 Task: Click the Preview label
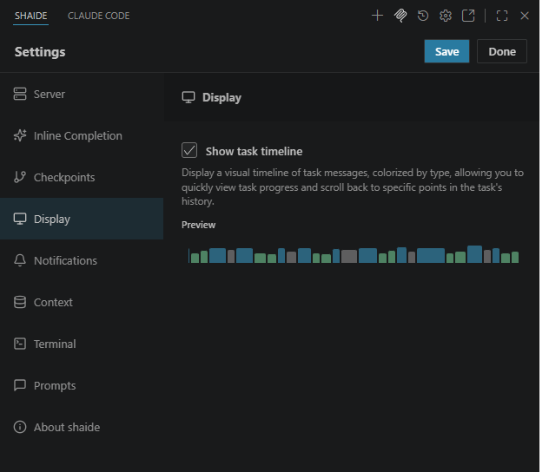tap(198, 225)
